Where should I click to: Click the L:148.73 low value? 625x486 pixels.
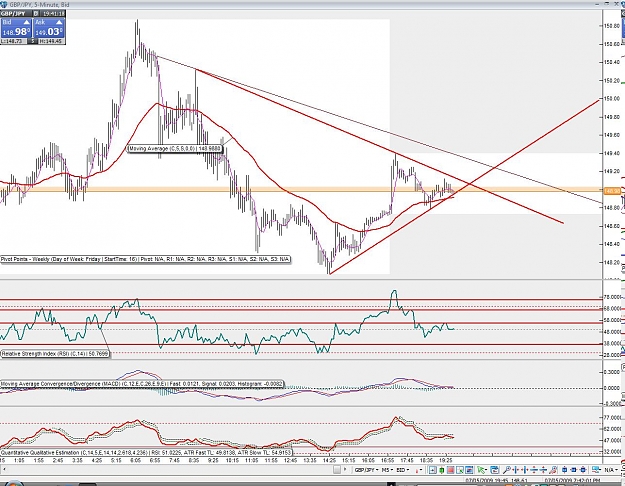click(14, 41)
